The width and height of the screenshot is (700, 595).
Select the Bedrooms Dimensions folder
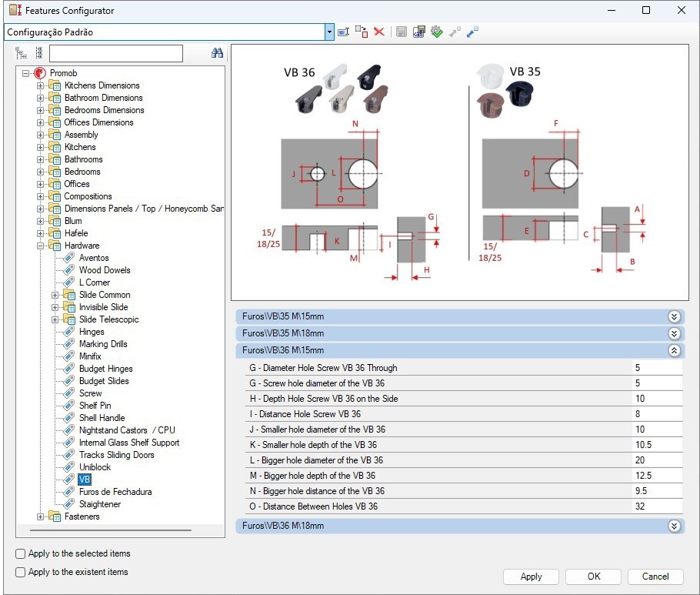[x=104, y=110]
